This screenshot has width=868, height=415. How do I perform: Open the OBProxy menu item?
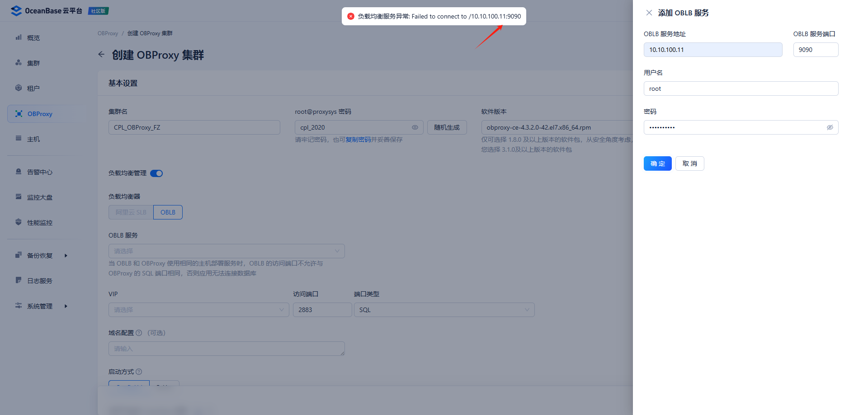(44, 114)
